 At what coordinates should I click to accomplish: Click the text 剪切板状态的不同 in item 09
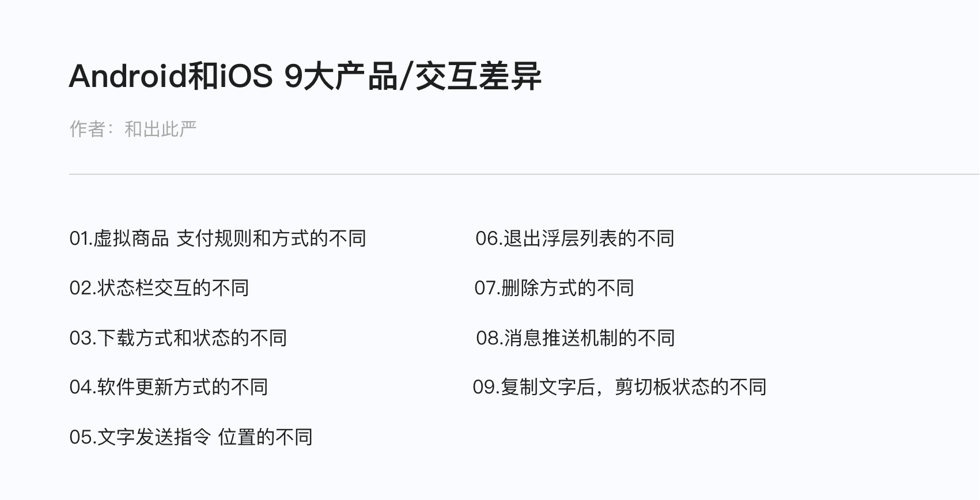pos(691,387)
